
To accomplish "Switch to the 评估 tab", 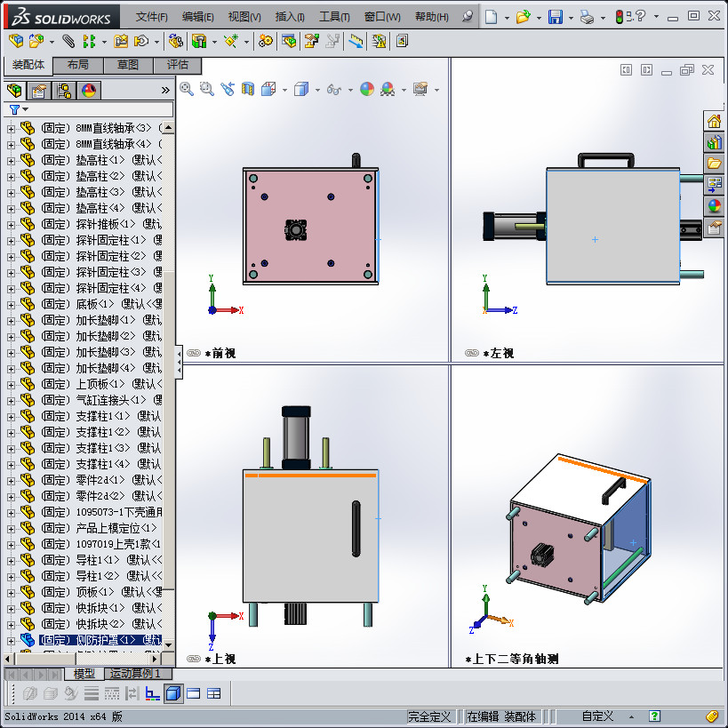I will [178, 65].
